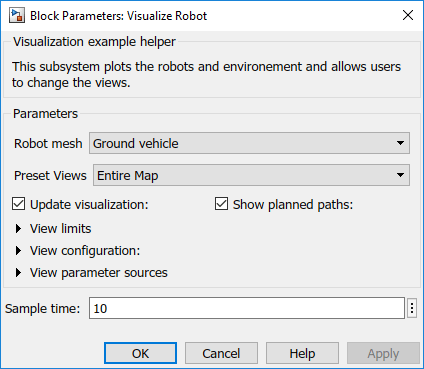Click the View configuration label text
This screenshot has height=369, width=424.
[x=85, y=251]
